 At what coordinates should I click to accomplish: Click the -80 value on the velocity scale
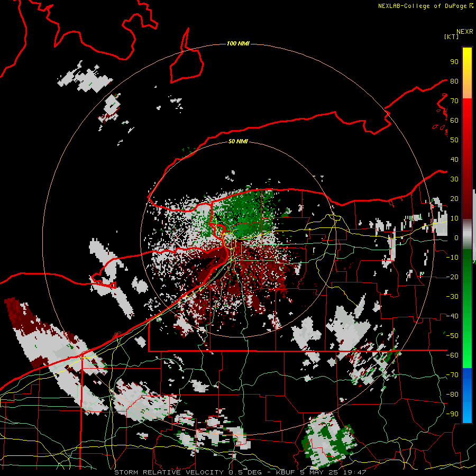click(x=452, y=395)
